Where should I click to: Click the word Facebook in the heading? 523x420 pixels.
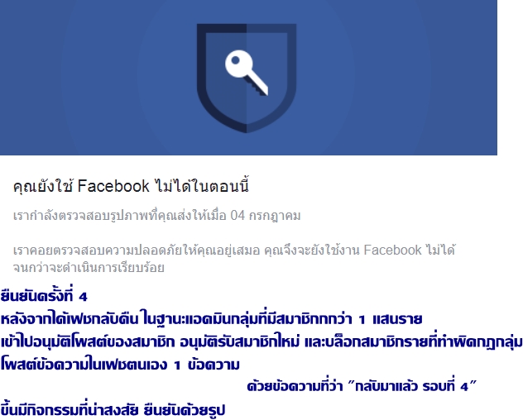click(x=113, y=186)
